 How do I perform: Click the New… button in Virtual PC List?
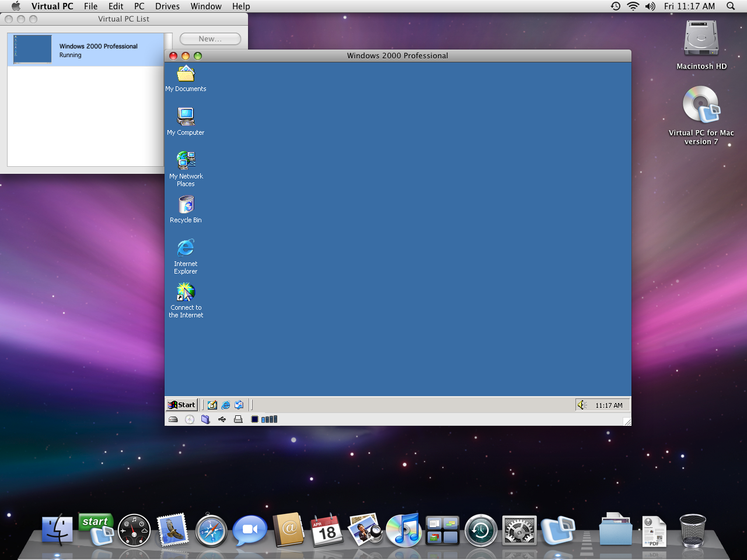point(210,38)
